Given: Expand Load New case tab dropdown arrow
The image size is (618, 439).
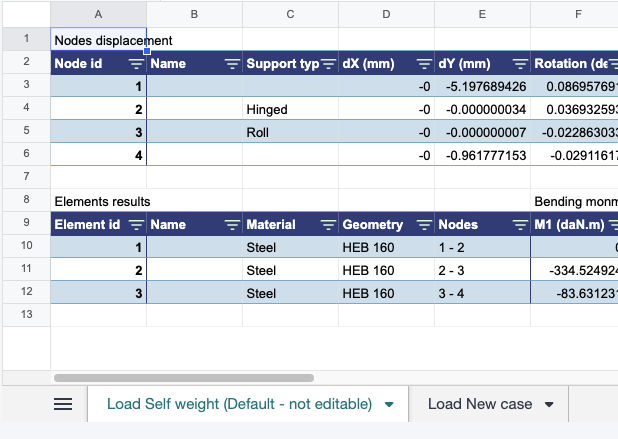Looking at the screenshot, I should (549, 405).
